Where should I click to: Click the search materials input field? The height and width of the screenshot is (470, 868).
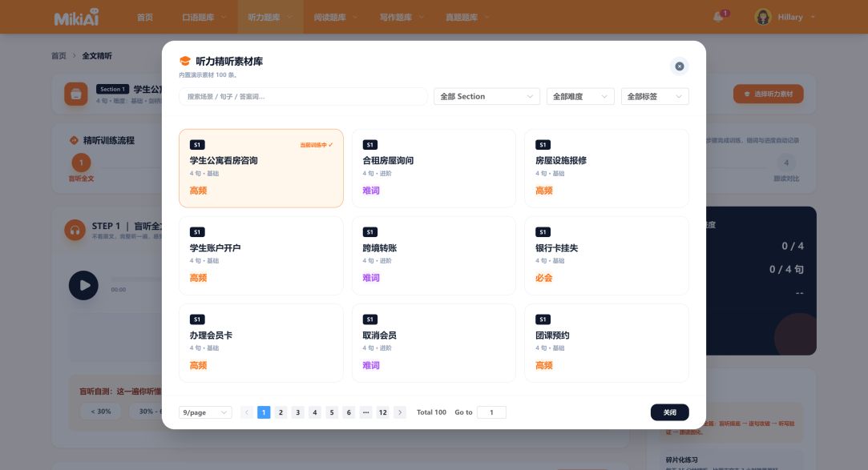tap(303, 96)
